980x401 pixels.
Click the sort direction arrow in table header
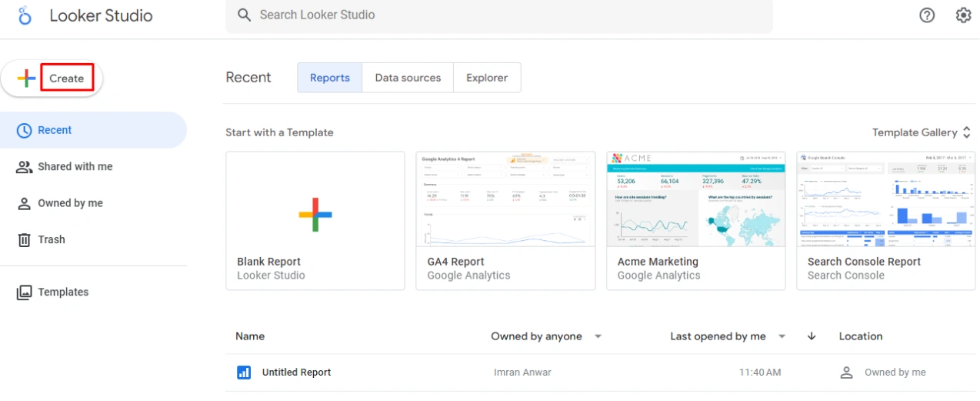click(x=812, y=336)
